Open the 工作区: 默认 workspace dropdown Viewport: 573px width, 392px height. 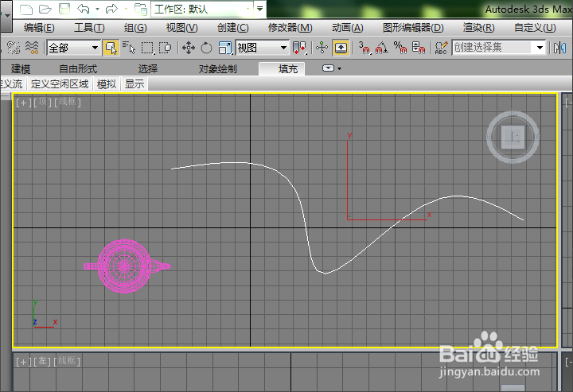[202, 9]
